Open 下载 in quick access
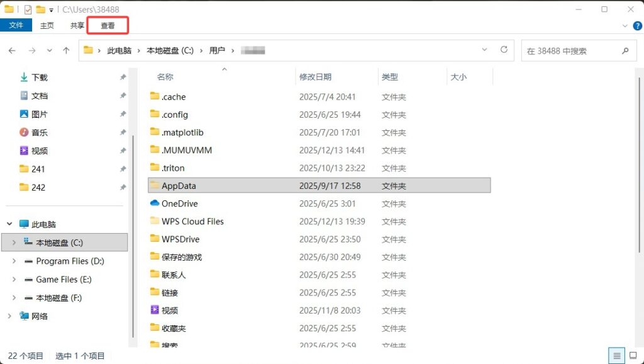644x364 pixels. tap(40, 77)
